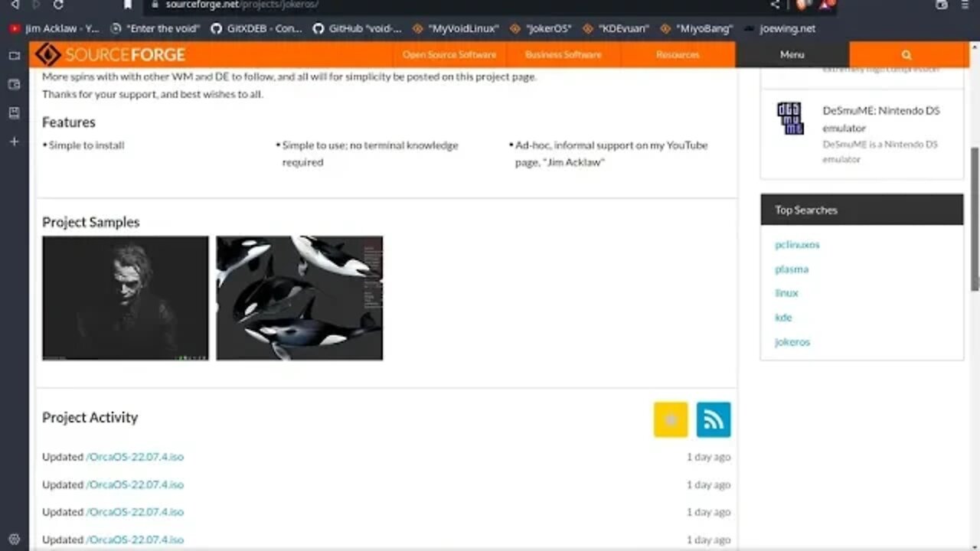Select the kde top search
980x551 pixels.
click(x=783, y=318)
